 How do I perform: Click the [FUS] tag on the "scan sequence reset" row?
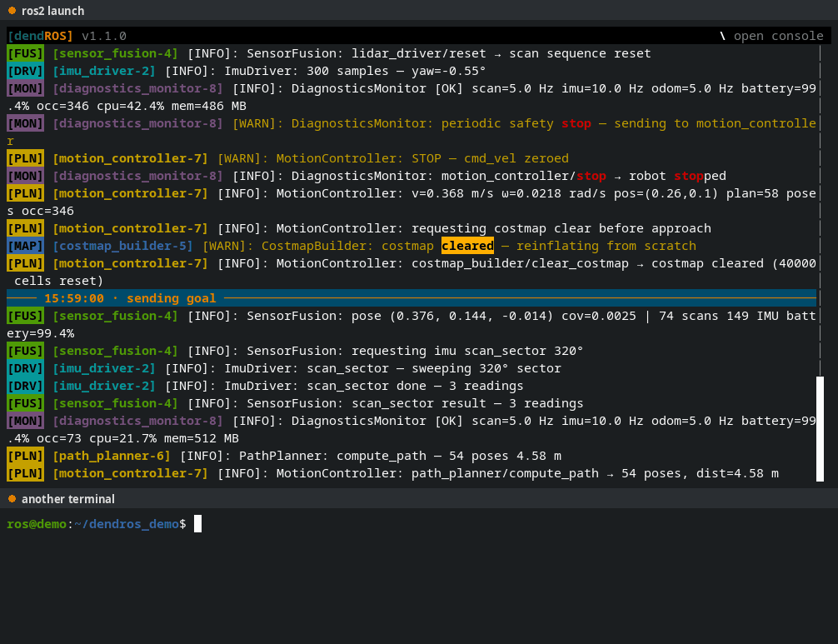[x=25, y=53]
